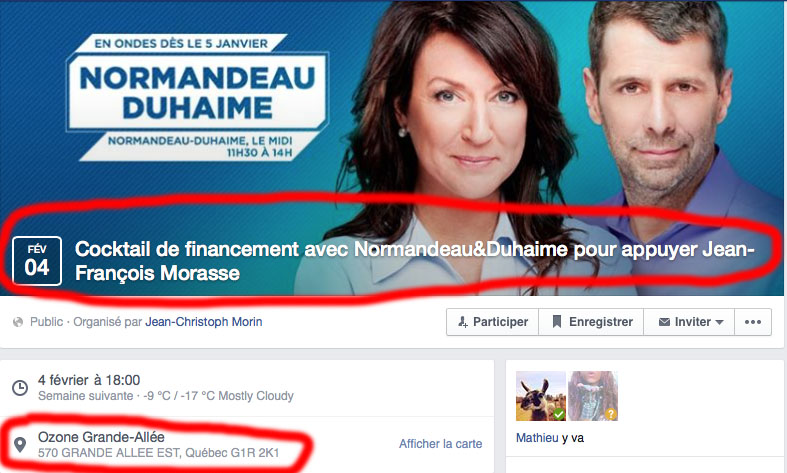The height and width of the screenshot is (473, 787).
Task: Click the Normandeau Duhaime logo in cover
Action: (198, 97)
